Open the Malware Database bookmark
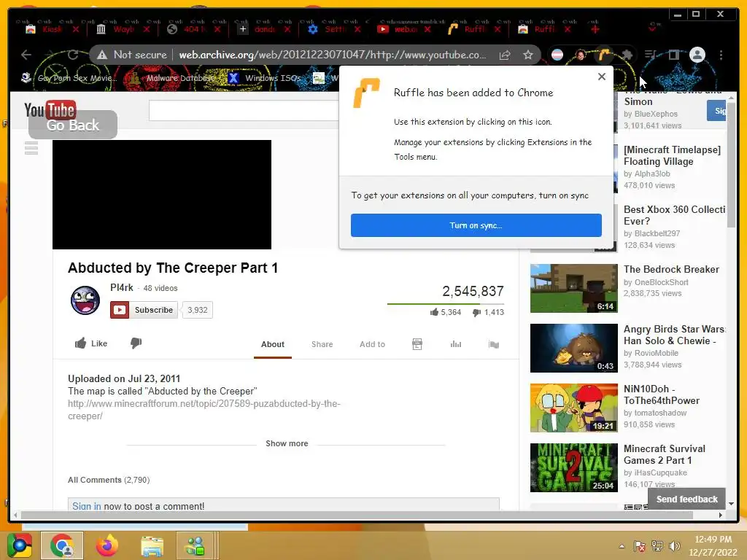The height and width of the screenshot is (560, 747). click(x=175, y=78)
